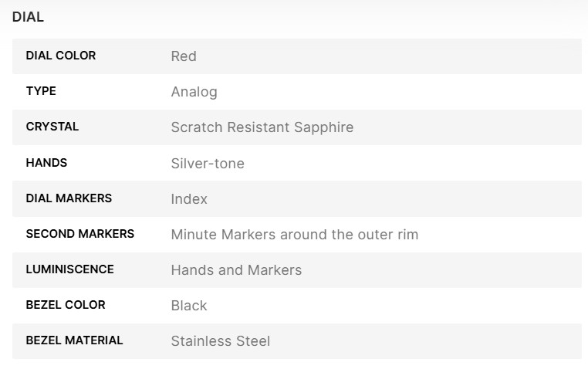Click the Black bezel color value
Image resolution: width=588 pixels, height=369 pixels.
click(189, 305)
